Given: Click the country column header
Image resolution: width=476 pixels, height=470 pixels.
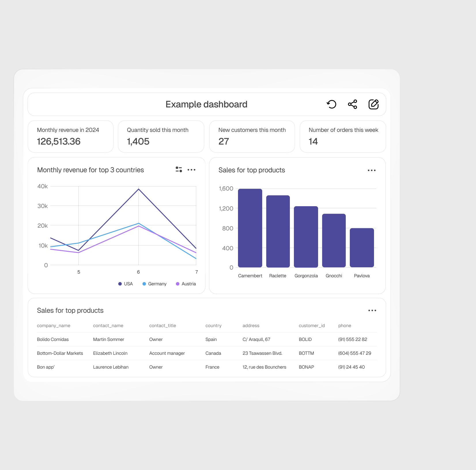Looking at the screenshot, I should pyautogui.click(x=213, y=326).
